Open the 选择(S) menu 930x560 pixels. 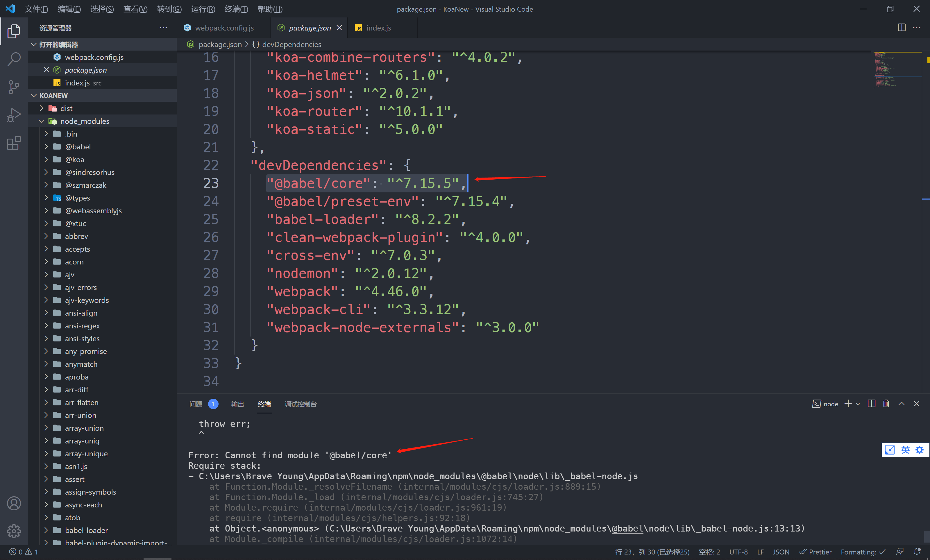pyautogui.click(x=102, y=9)
